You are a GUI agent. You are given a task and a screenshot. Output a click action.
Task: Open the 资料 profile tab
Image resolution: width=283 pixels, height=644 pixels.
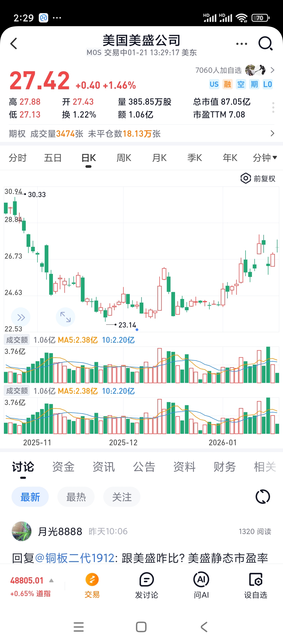click(x=184, y=467)
